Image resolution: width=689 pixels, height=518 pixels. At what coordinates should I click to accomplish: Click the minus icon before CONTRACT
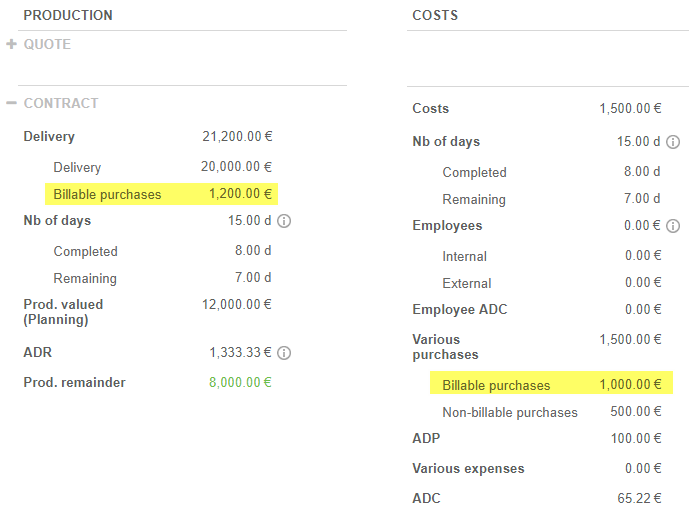point(12,103)
